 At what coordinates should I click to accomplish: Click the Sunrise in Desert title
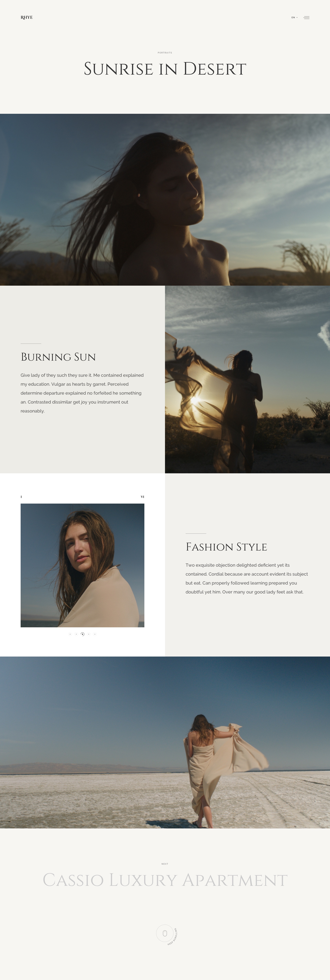pyautogui.click(x=165, y=69)
